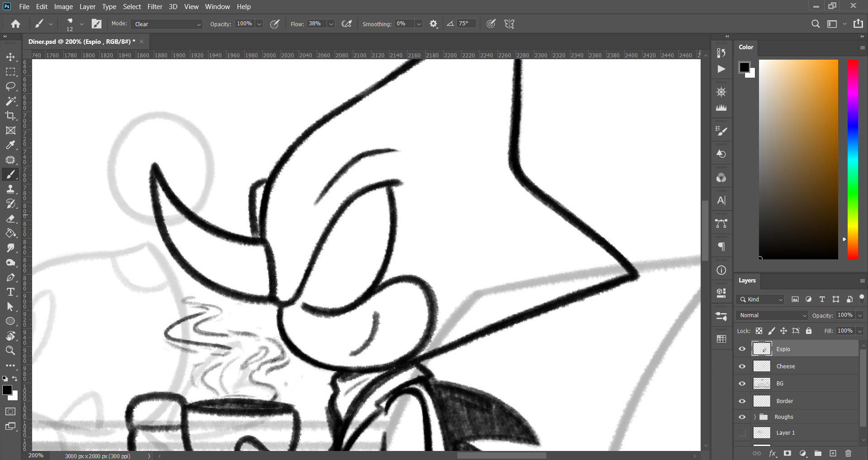Expand the Roughs layer group

click(754, 417)
